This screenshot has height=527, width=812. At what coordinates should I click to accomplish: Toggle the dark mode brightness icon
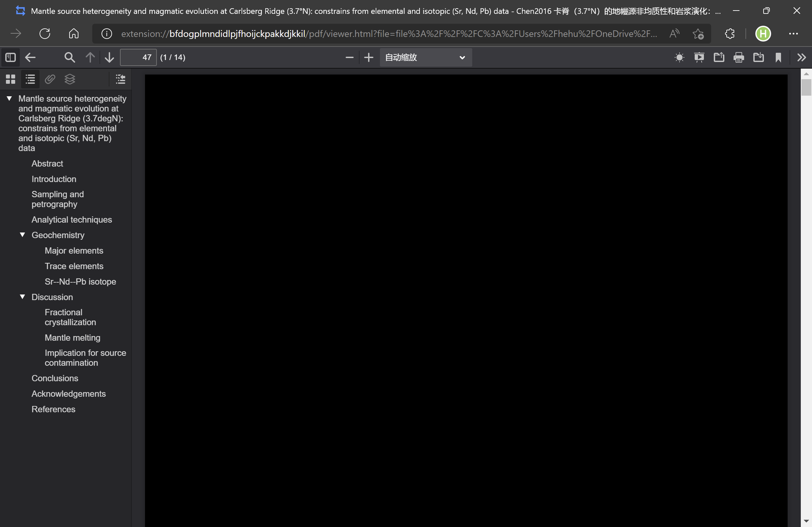pyautogui.click(x=679, y=57)
